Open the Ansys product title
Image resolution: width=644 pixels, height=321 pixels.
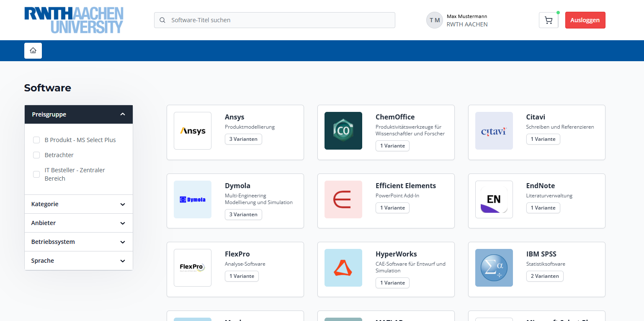(234, 117)
